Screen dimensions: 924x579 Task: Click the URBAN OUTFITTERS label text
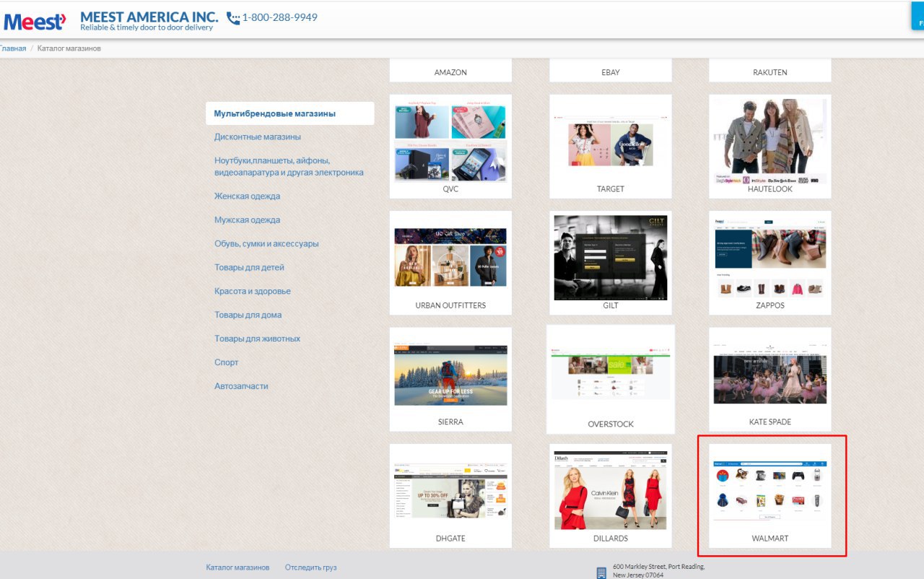pyautogui.click(x=450, y=305)
